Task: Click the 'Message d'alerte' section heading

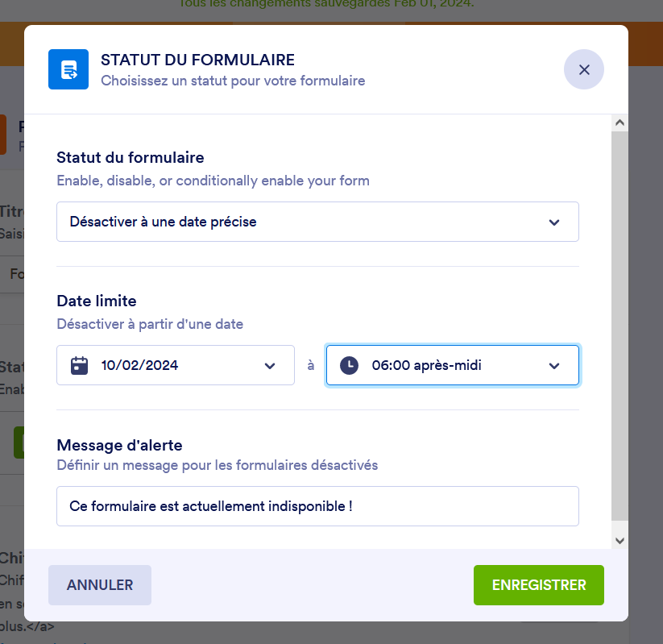Action: [119, 444]
